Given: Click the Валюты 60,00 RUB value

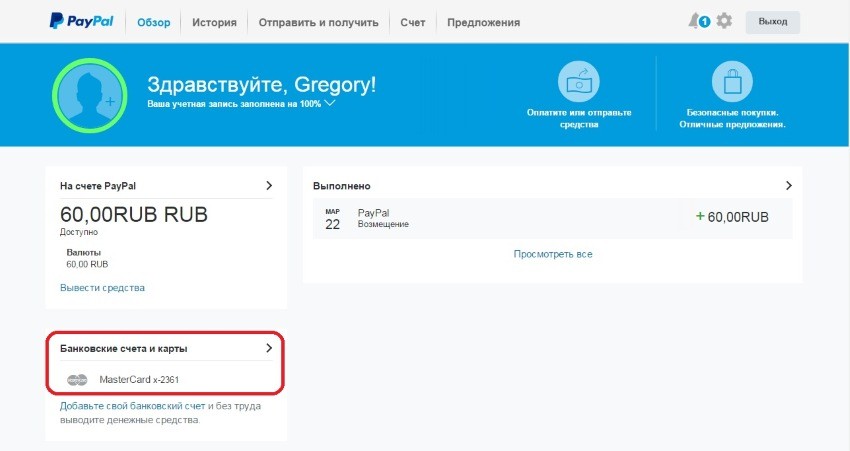Looking at the screenshot, I should click(87, 265).
